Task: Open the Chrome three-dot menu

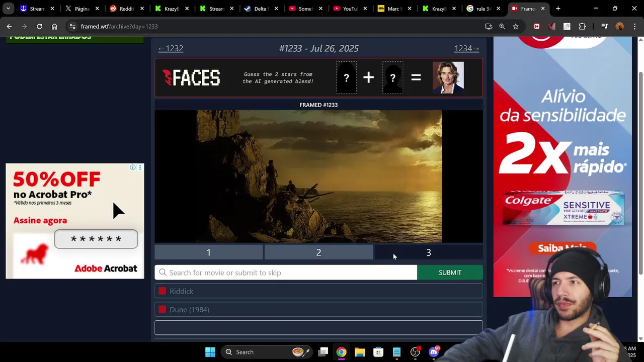Action: (634, 26)
